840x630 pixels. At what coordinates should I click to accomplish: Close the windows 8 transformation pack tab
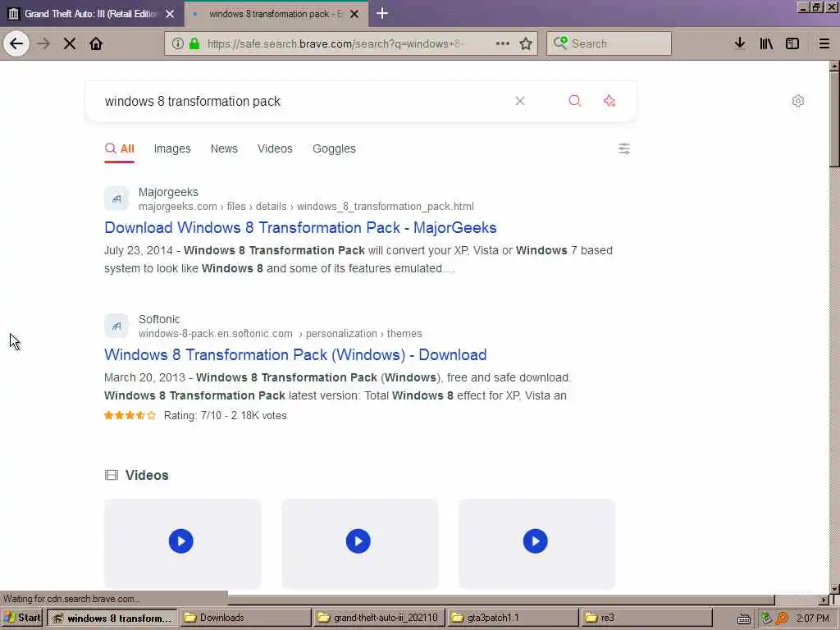pyautogui.click(x=354, y=14)
